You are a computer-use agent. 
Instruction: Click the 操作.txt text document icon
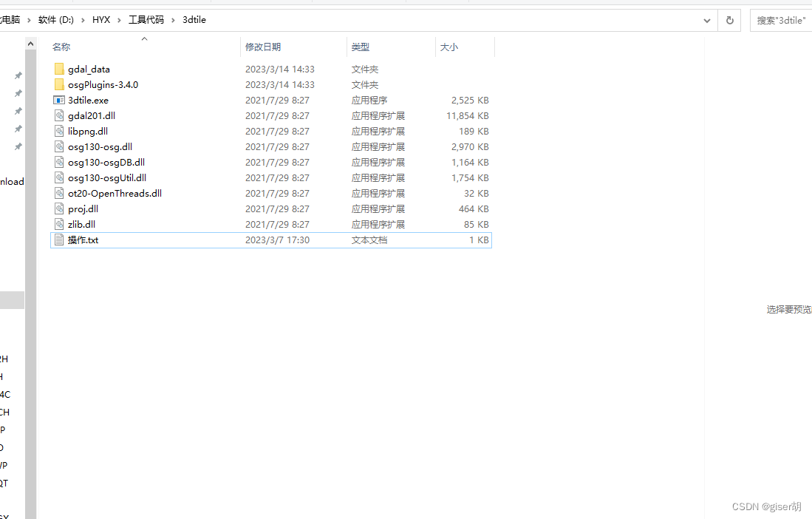[x=59, y=240]
